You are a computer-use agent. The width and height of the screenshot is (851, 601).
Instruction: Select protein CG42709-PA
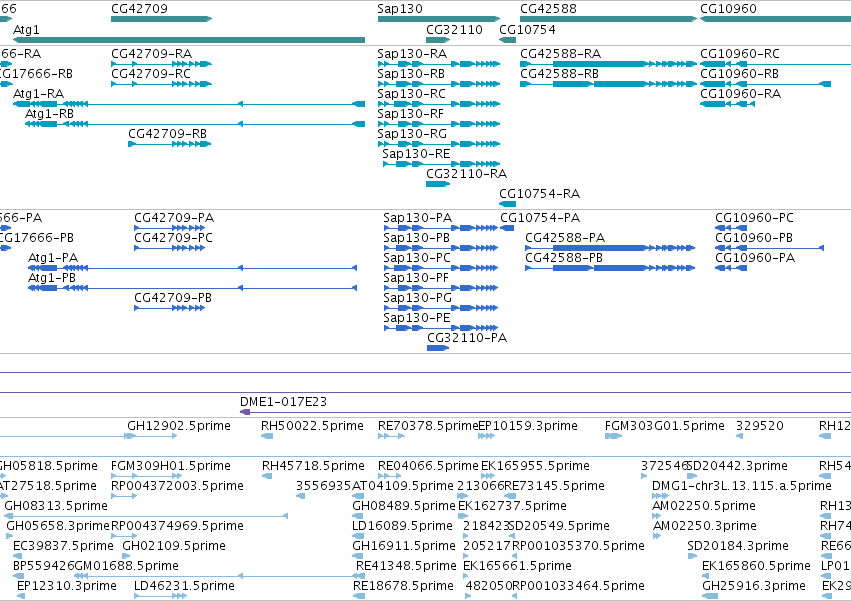pos(169,228)
